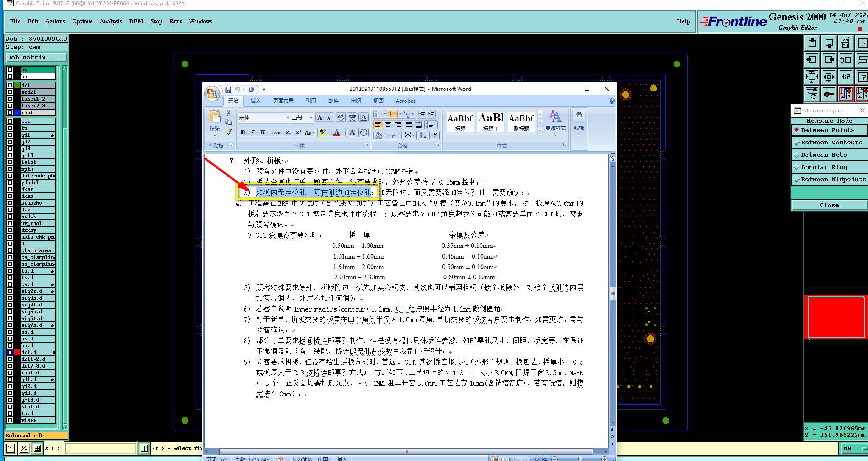The height and width of the screenshot is (461, 868).
Task: Toggle Bold formatting in Word
Action: pyautogui.click(x=243, y=132)
